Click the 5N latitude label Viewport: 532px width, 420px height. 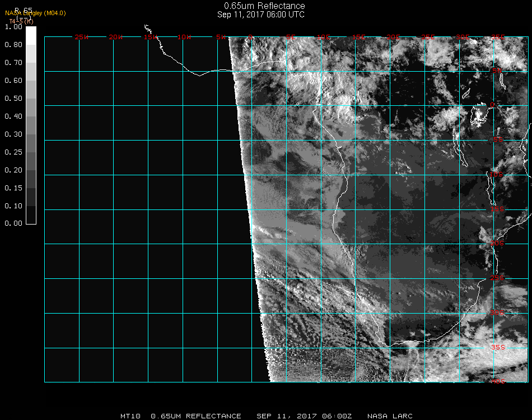pos(497,71)
